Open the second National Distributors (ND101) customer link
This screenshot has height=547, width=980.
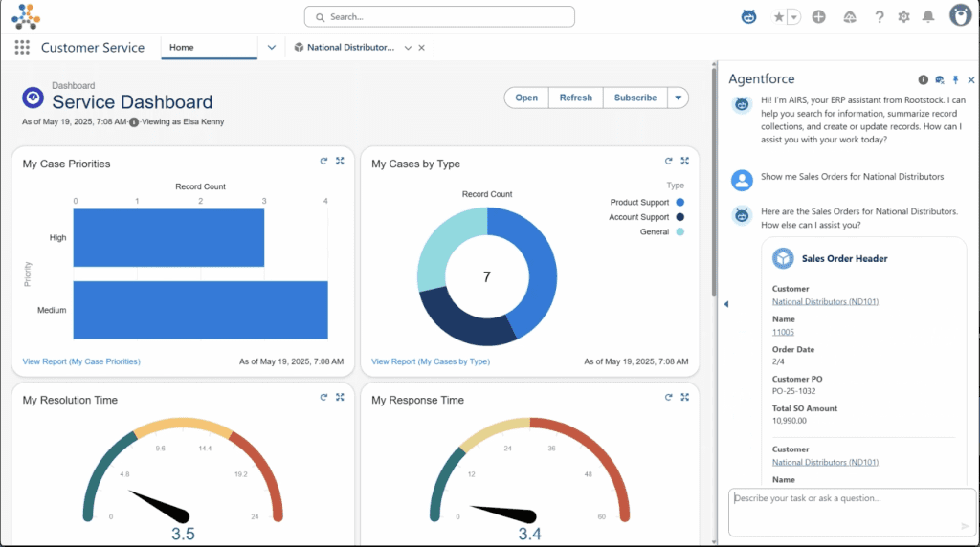coord(825,463)
